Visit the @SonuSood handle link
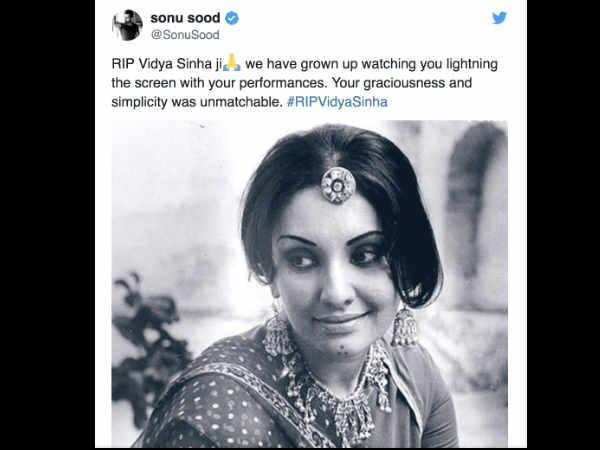This screenshot has height=450, width=600. 185,35
